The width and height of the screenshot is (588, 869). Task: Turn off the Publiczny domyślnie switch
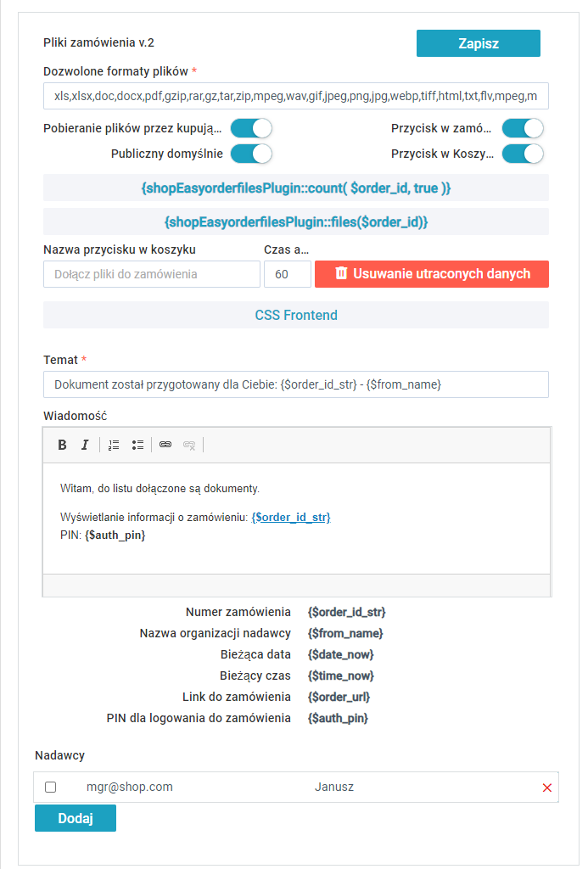coord(251,154)
